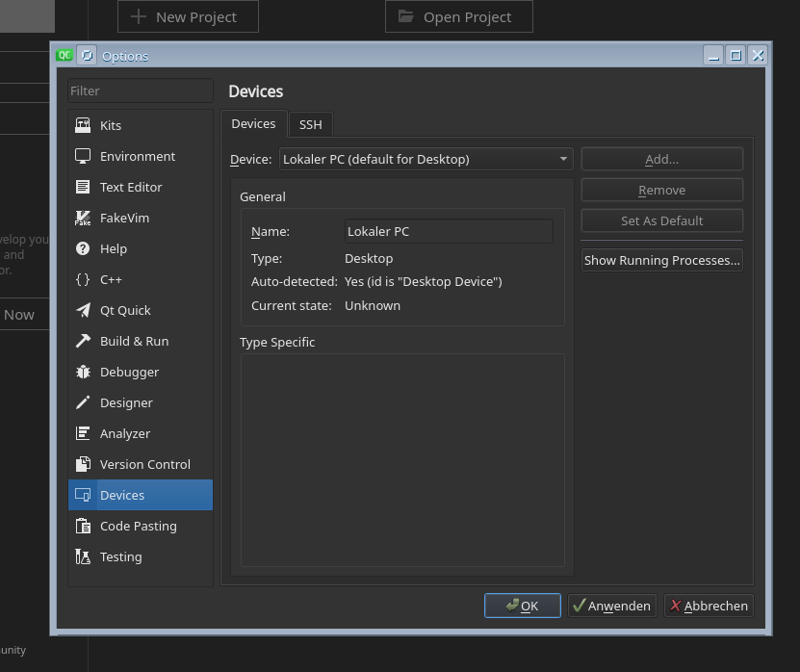Click the Filter search box
The width and height of the screenshot is (800, 672).
(x=141, y=90)
